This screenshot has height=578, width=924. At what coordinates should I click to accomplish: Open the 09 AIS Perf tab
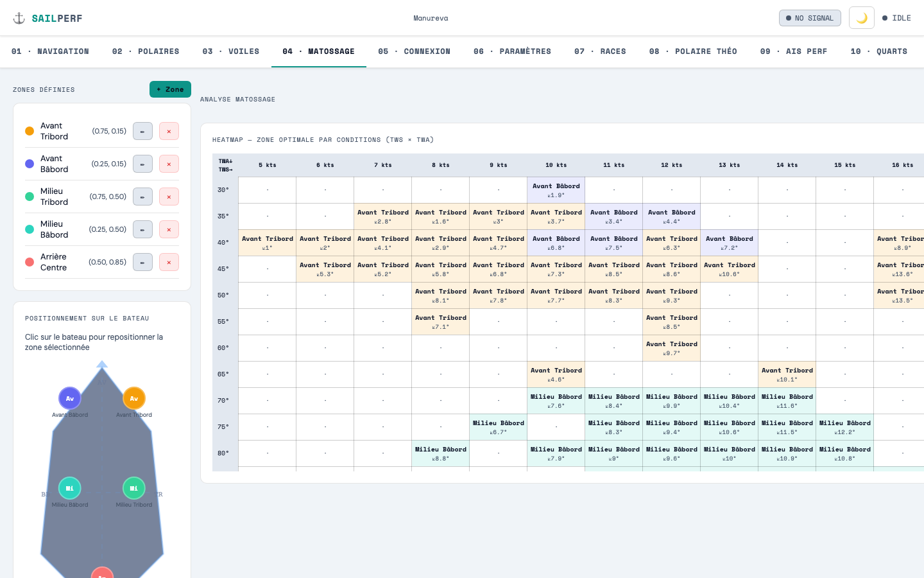tap(794, 51)
